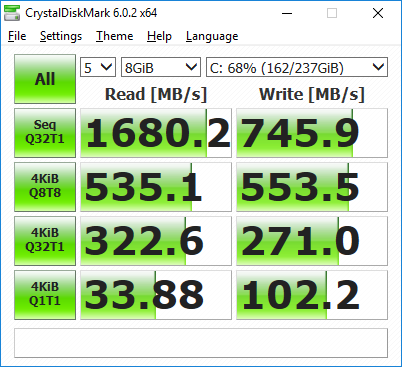402x367 pixels.
Task: Start the 4KiB Q8T8 test
Action: pyautogui.click(x=45, y=187)
